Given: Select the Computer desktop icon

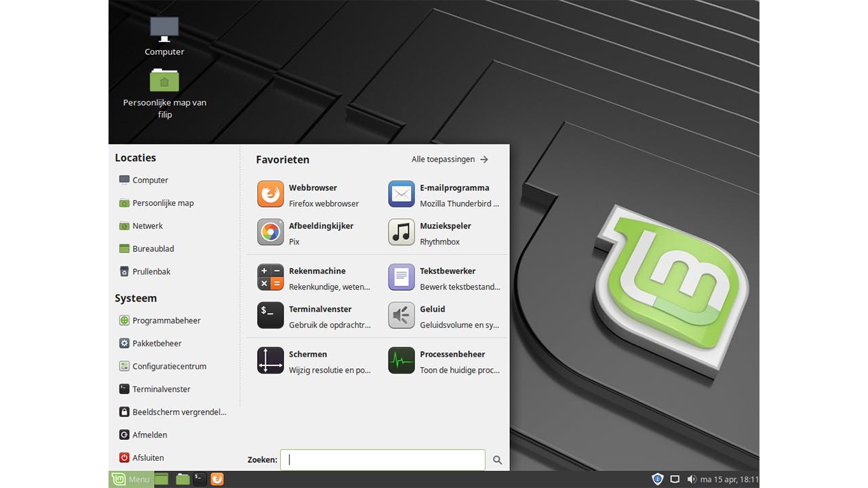Looking at the screenshot, I should click(x=164, y=37).
